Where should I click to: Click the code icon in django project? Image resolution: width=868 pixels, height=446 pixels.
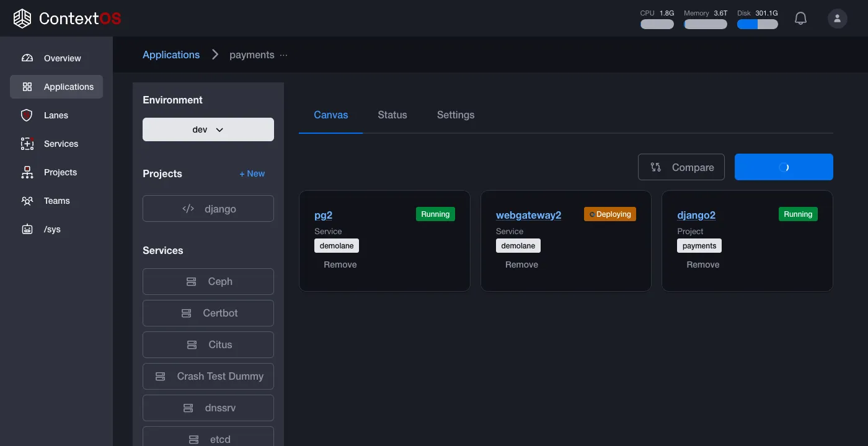pos(188,209)
